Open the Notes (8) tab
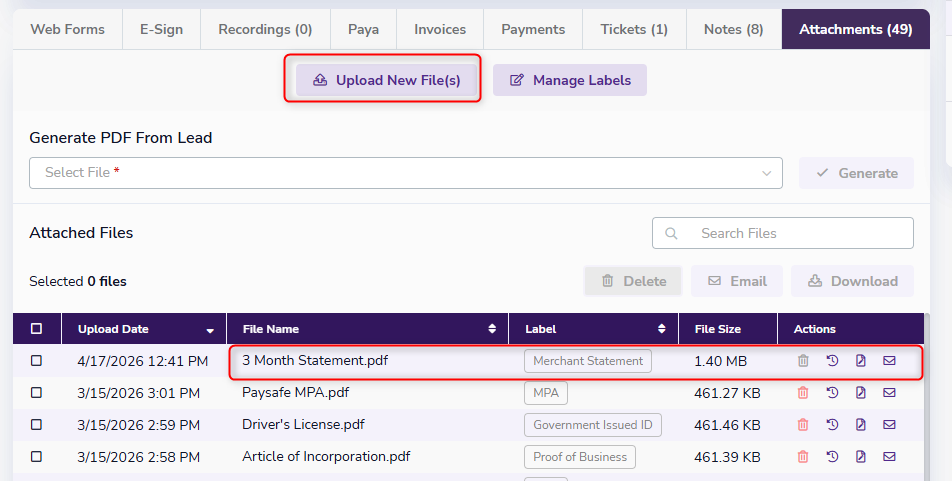The height and width of the screenshot is (481, 952). (x=733, y=29)
